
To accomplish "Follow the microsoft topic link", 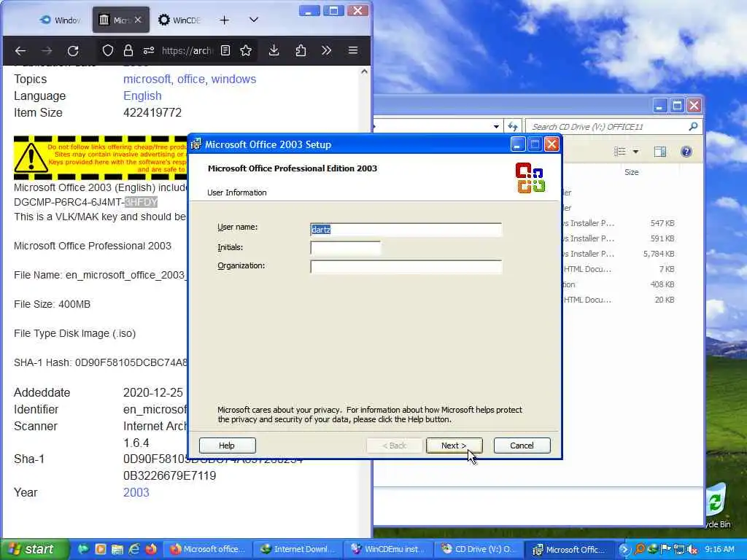I will 147,79.
